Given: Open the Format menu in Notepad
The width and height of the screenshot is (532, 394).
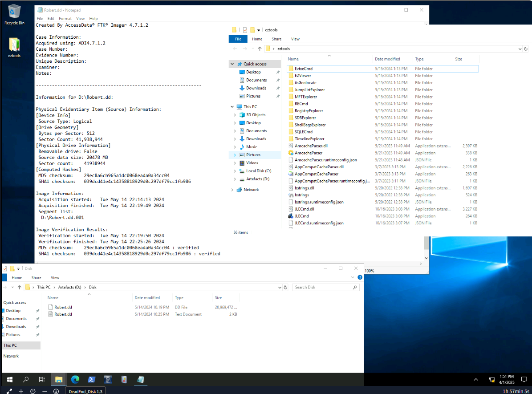Looking at the screenshot, I should tap(65, 18).
